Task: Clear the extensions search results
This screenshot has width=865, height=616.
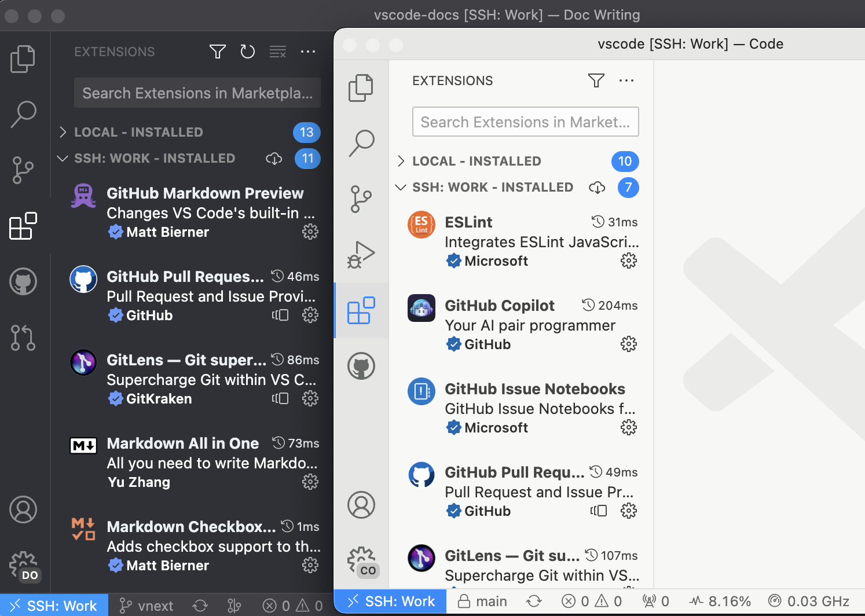Action: pos(278,52)
